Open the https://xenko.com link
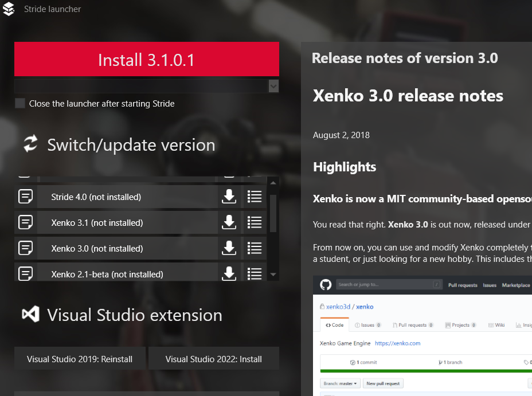 coord(397,343)
